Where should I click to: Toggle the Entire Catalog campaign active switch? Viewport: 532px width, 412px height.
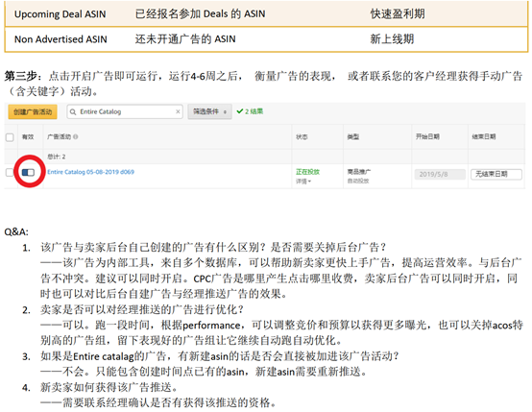click(x=28, y=173)
